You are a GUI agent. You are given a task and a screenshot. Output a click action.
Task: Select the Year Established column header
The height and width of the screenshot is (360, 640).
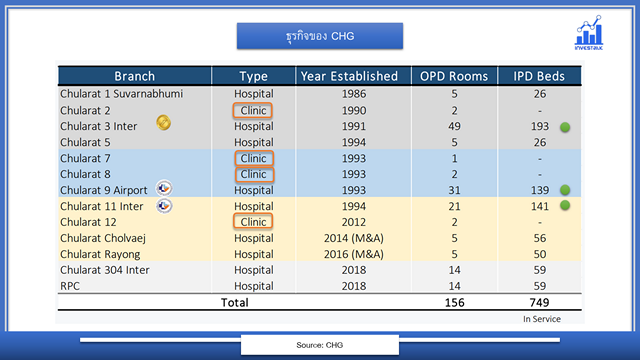click(x=353, y=76)
